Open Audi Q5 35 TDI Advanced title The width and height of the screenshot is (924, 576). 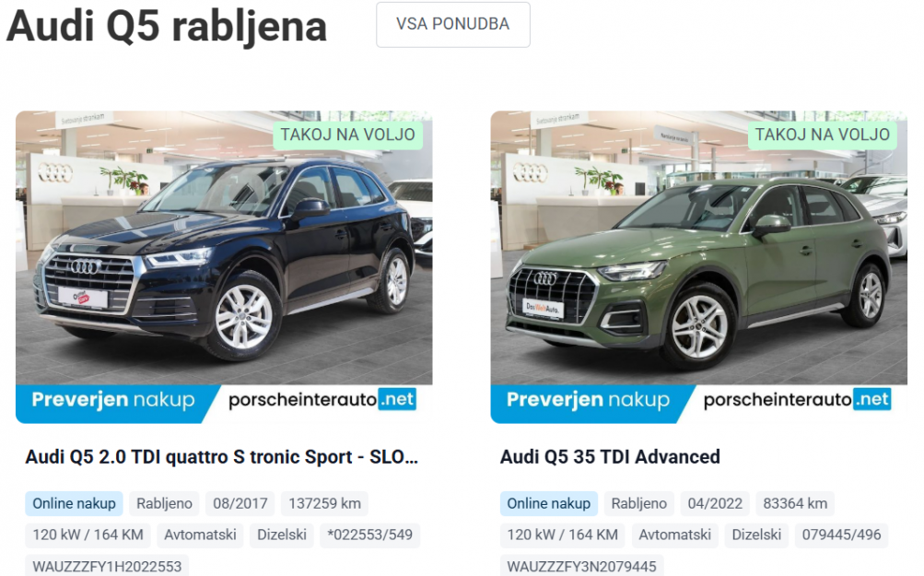[610, 457]
